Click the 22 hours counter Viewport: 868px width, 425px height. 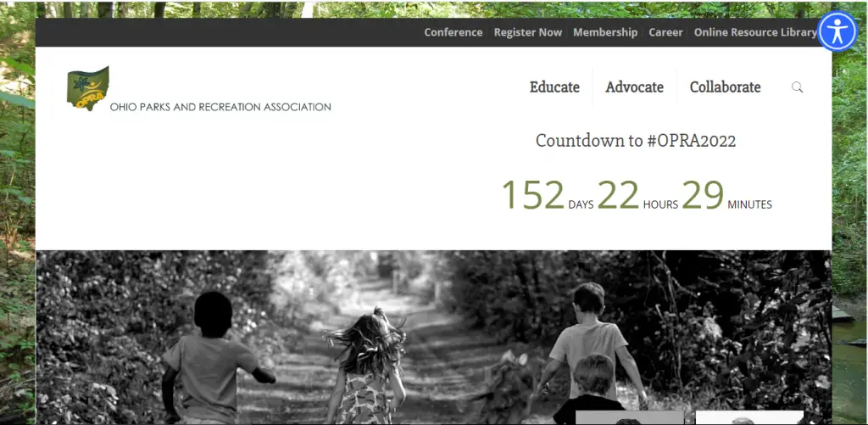[637, 195]
